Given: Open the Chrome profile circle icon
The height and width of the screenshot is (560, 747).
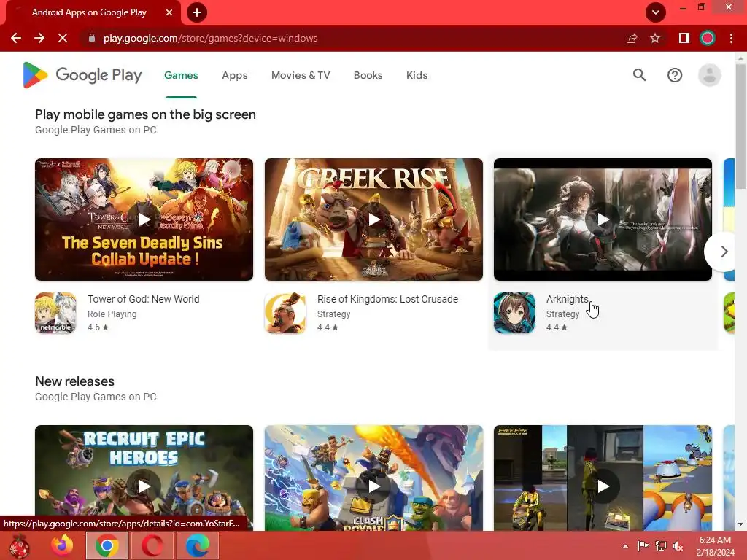Looking at the screenshot, I should tap(708, 38).
